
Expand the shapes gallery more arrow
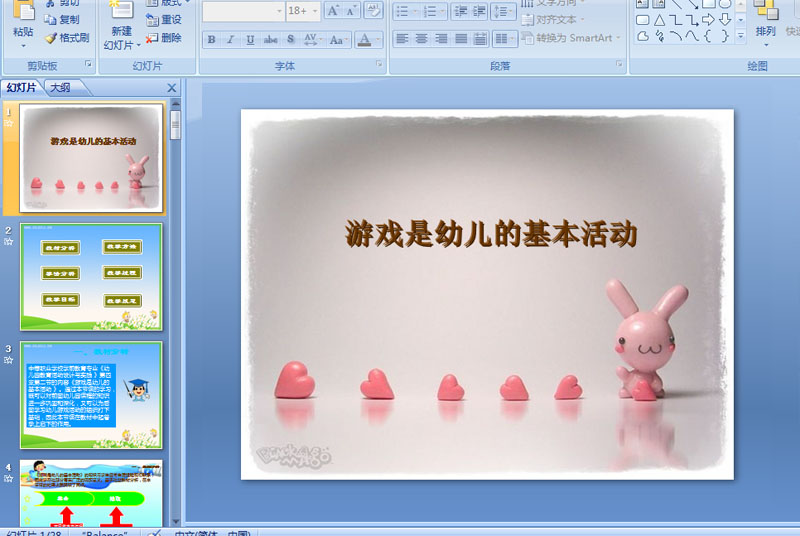tap(740, 35)
